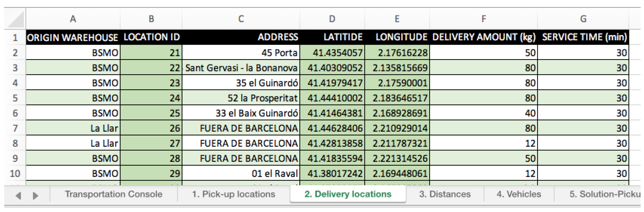Select FUERA DE BARCELONA cell in row 7

tap(241, 128)
